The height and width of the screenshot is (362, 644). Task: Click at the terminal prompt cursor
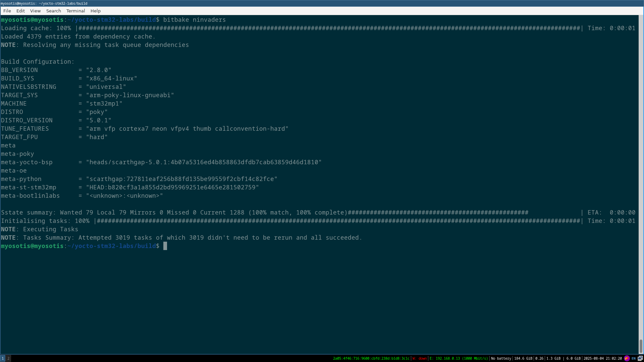[x=165, y=246]
